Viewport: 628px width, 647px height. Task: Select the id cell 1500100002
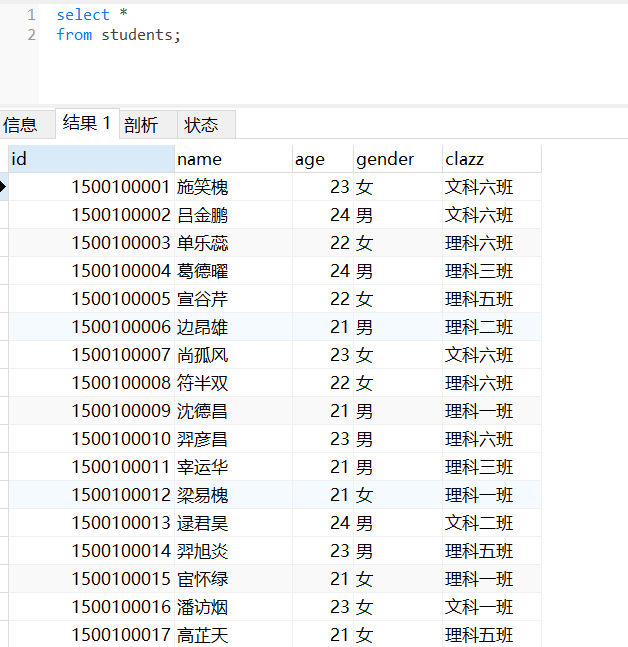pyautogui.click(x=91, y=215)
